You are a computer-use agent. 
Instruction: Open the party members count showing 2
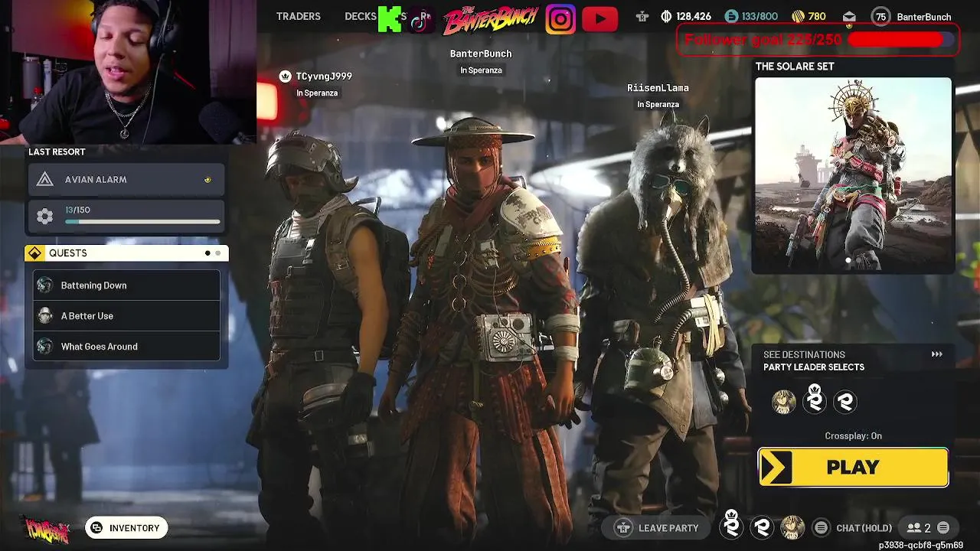point(919,528)
